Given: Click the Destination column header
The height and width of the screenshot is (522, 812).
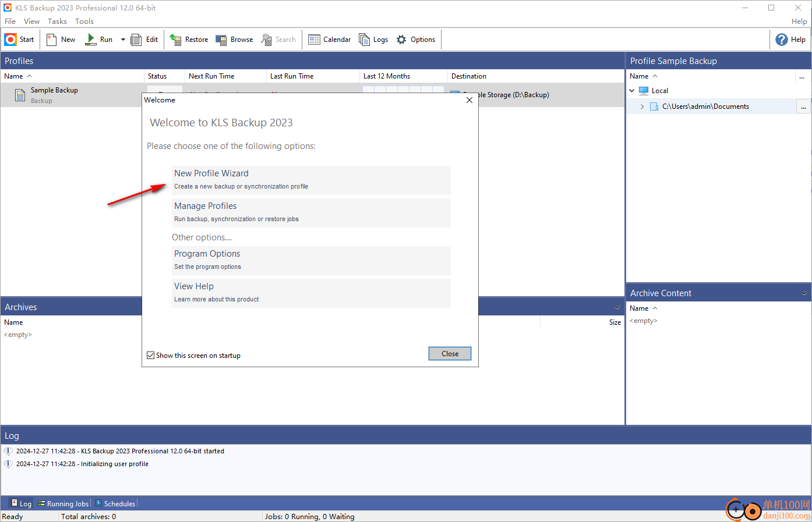Looking at the screenshot, I should (536, 76).
